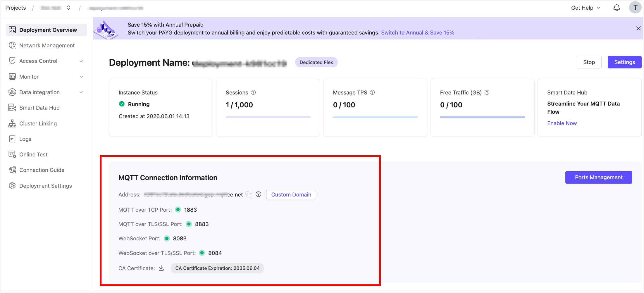Click the TLS/SSL port 8883 status dot

point(189,224)
